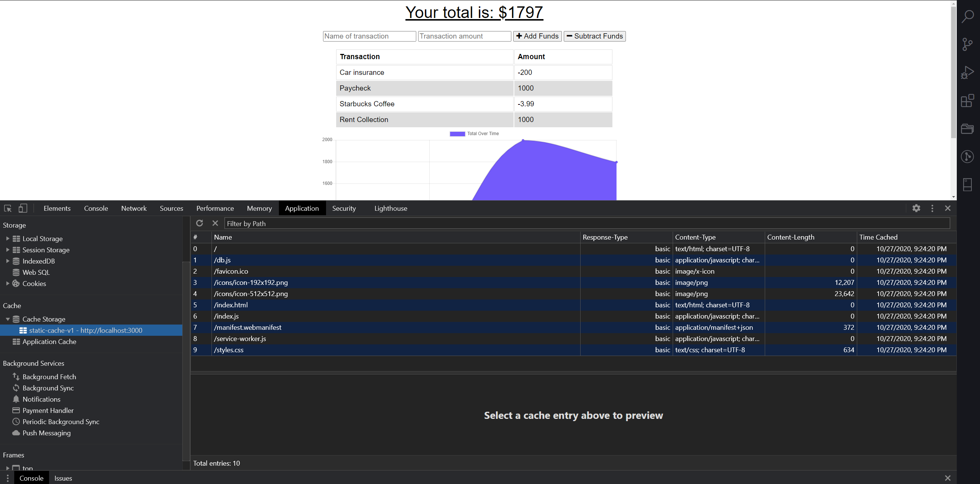Expand the Local Storage tree item
This screenshot has width=980, height=484.
7,238
